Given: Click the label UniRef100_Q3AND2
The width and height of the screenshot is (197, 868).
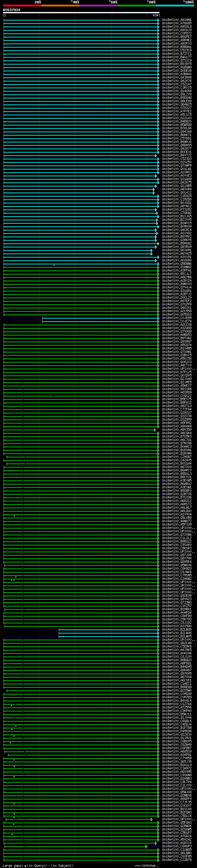Looking at the screenshot, I should (x=177, y=267).
